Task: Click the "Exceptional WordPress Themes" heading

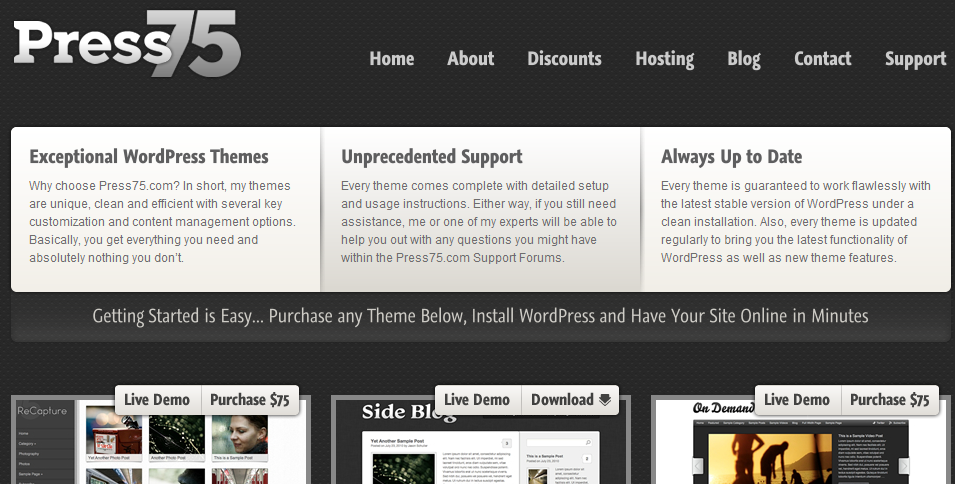Action: click(149, 156)
